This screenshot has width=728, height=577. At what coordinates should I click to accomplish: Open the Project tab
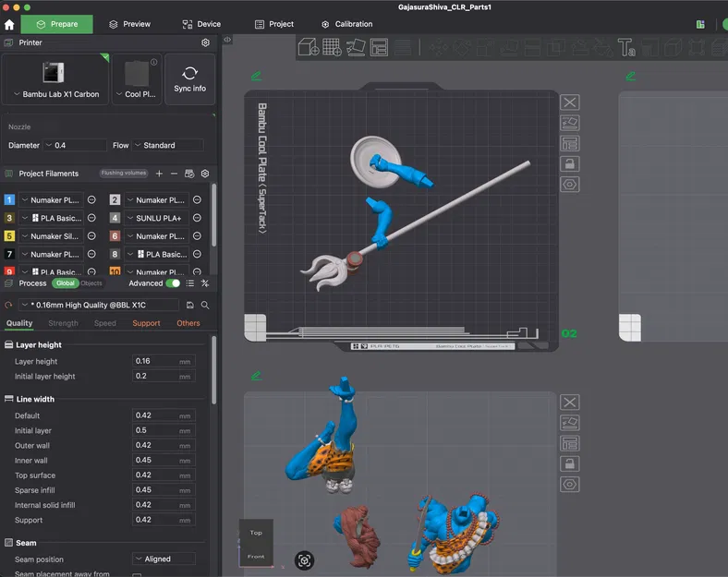pos(274,24)
